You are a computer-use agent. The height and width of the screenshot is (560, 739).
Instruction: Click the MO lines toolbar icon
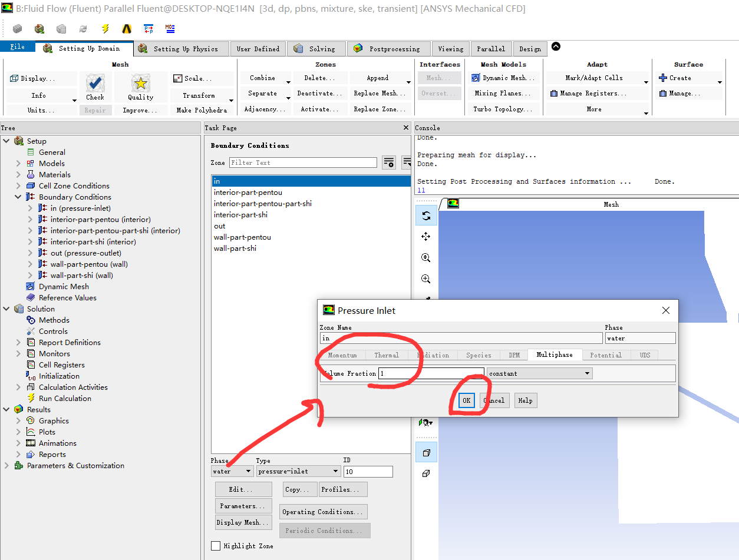click(x=170, y=28)
